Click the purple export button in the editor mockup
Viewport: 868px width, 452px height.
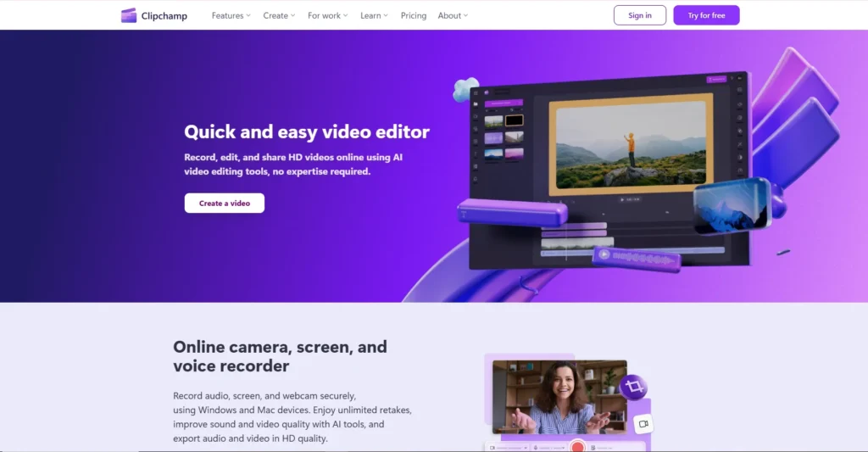point(716,79)
